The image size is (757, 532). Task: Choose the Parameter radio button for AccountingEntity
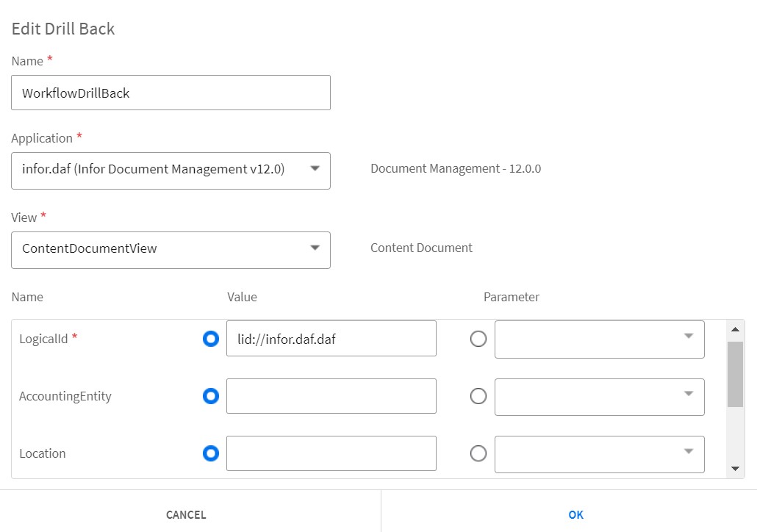[478, 396]
